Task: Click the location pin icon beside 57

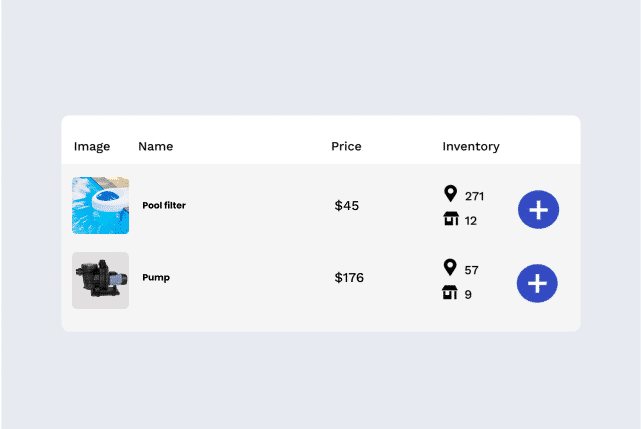Action: [x=450, y=267]
